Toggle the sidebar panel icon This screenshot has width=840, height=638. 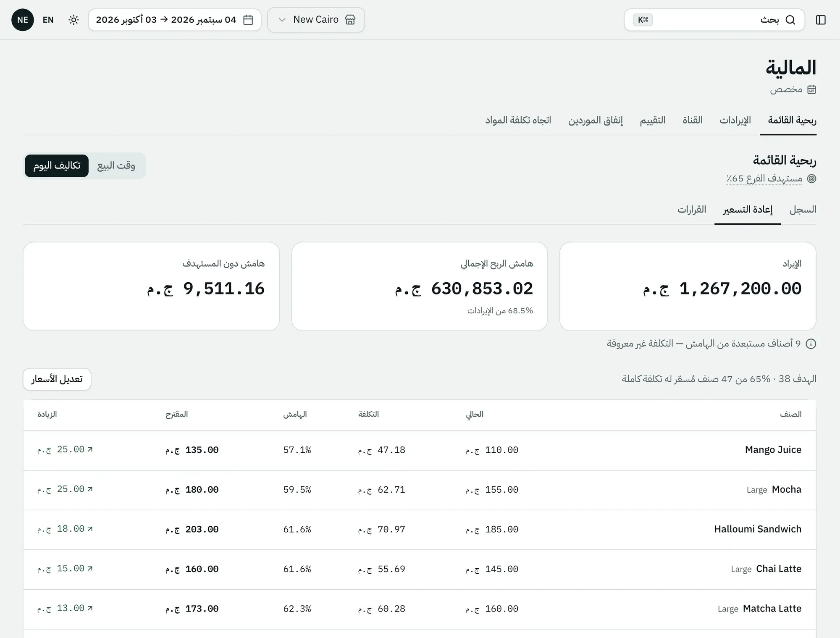(821, 20)
